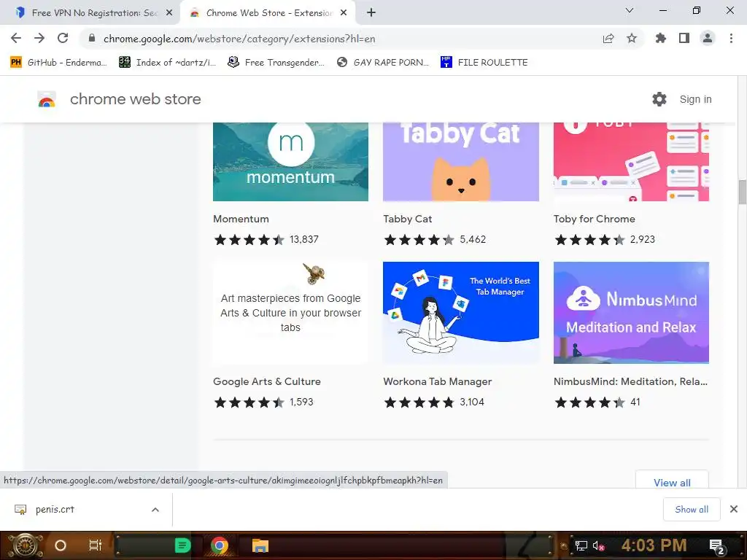Click the Momentum extension title
This screenshot has width=747, height=560.
241,219
